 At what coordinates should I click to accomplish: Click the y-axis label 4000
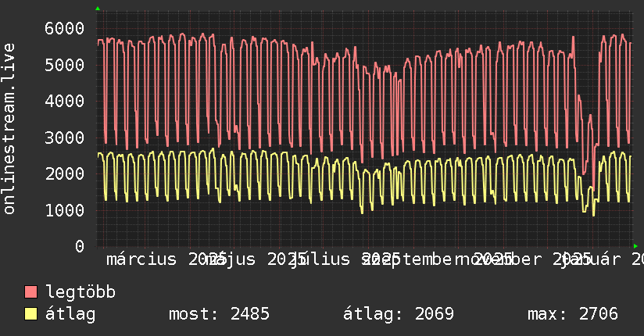[65, 101]
